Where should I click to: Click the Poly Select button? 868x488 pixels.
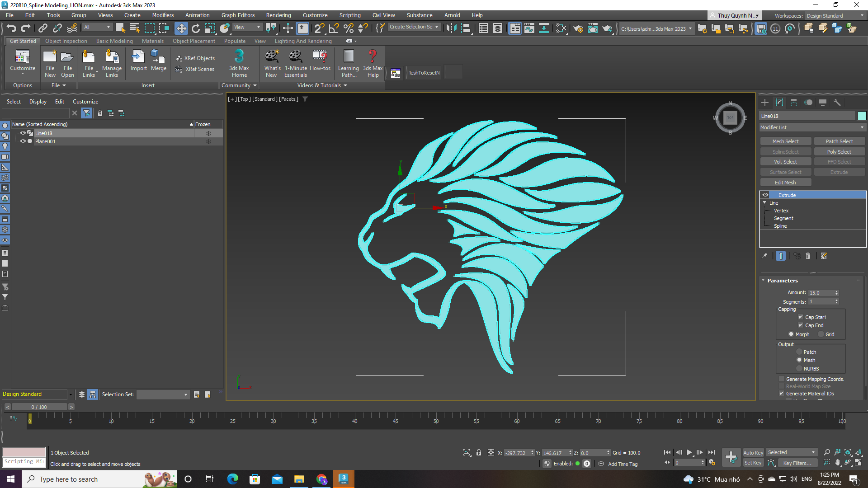click(x=840, y=151)
